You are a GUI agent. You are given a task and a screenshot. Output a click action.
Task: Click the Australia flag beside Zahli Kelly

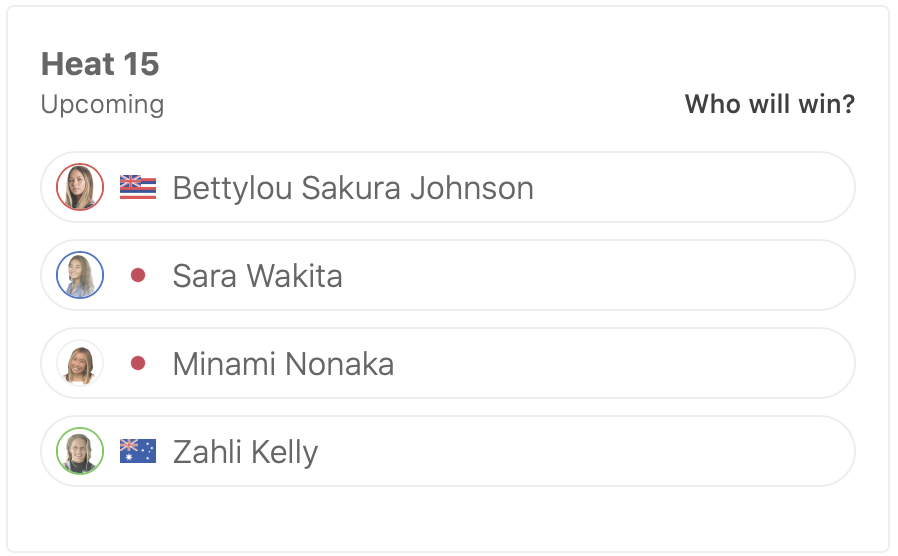pyautogui.click(x=138, y=451)
